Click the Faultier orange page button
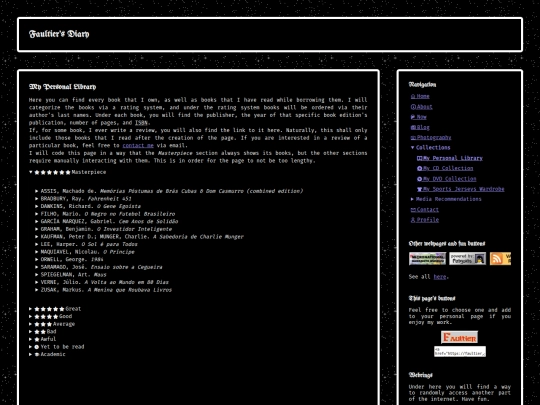 click(x=459, y=337)
